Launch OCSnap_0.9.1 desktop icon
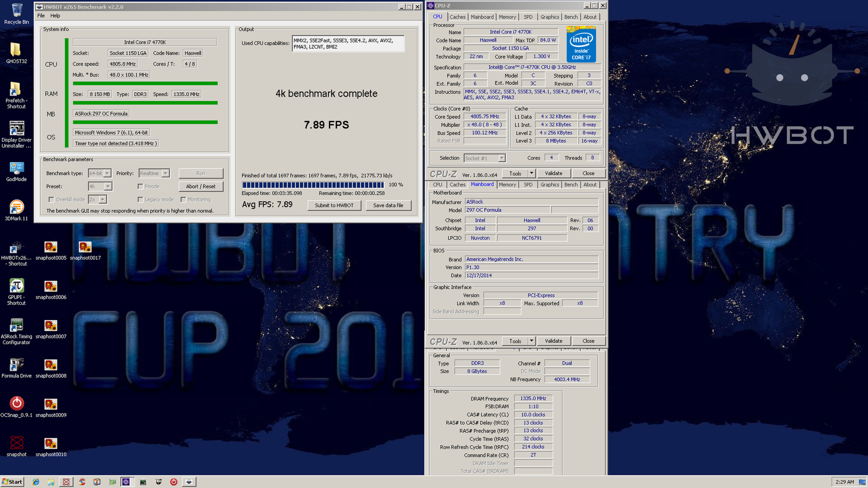This screenshot has width=868, height=488. (x=17, y=407)
